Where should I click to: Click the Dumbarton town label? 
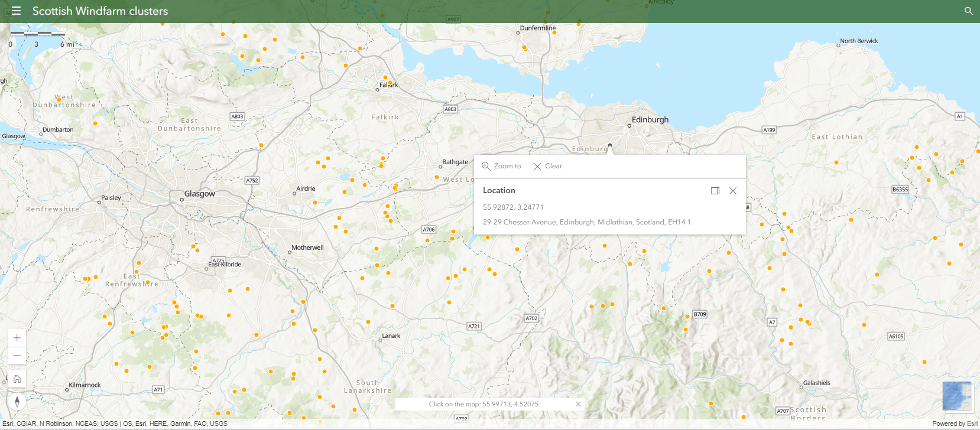click(x=58, y=129)
